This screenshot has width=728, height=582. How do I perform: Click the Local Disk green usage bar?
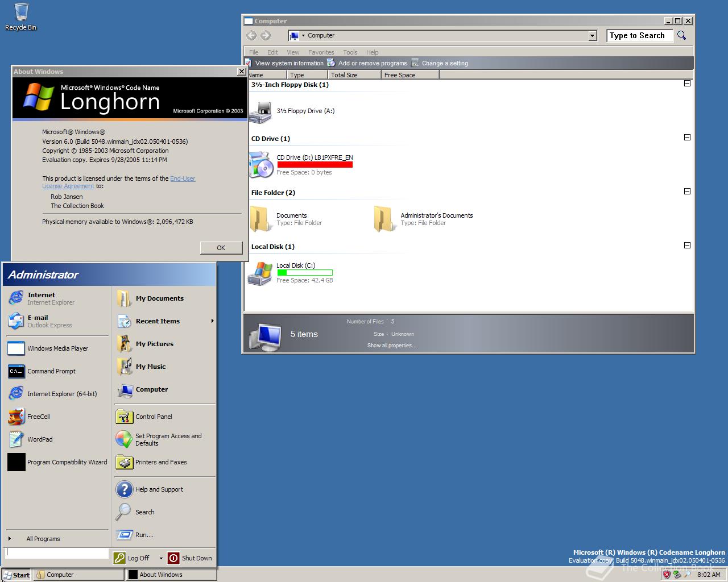[304, 273]
